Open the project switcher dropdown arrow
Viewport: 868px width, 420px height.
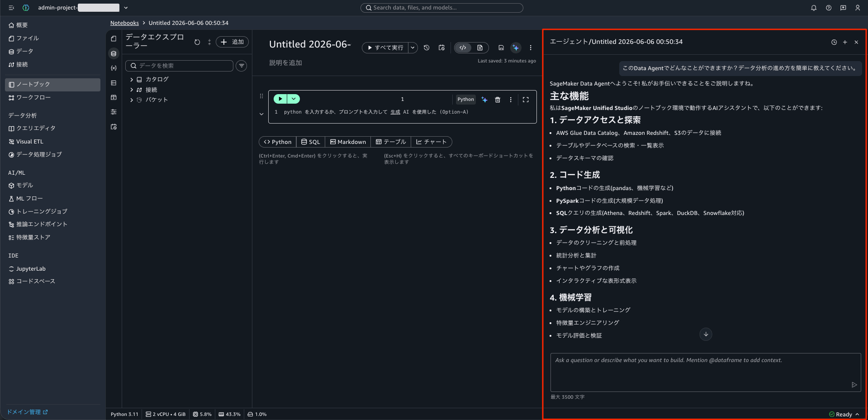(126, 8)
